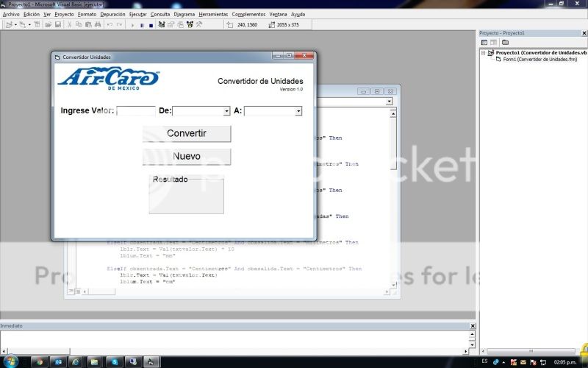Image resolution: width=588 pixels, height=368 pixels.
Task: Click code window vertical scrollbar thumb
Action: click(x=393, y=144)
